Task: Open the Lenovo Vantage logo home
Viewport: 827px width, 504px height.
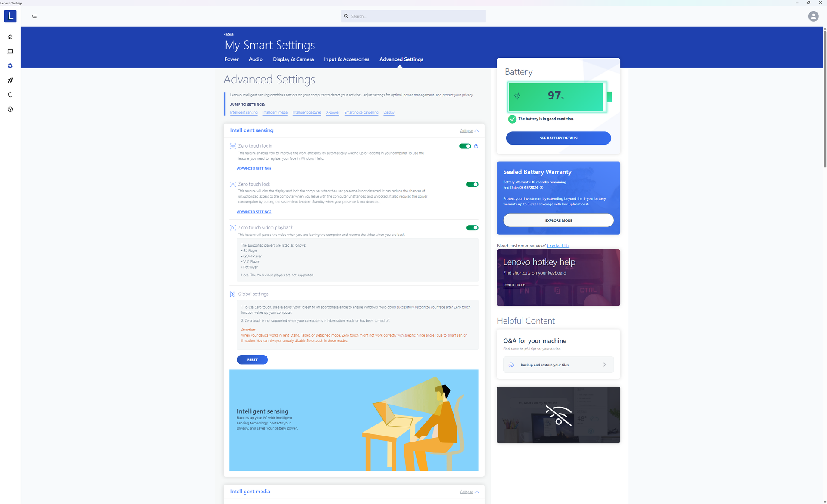Action: pos(10,16)
